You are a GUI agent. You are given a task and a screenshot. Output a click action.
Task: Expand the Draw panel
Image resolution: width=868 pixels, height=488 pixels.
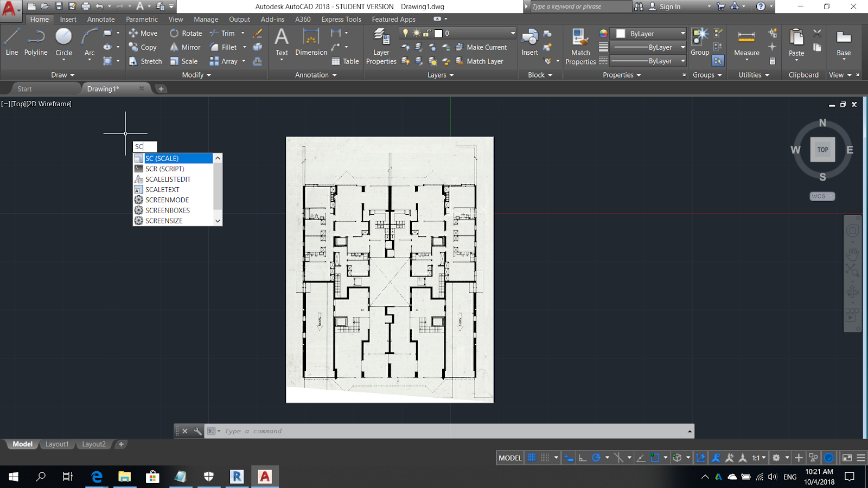(63, 75)
